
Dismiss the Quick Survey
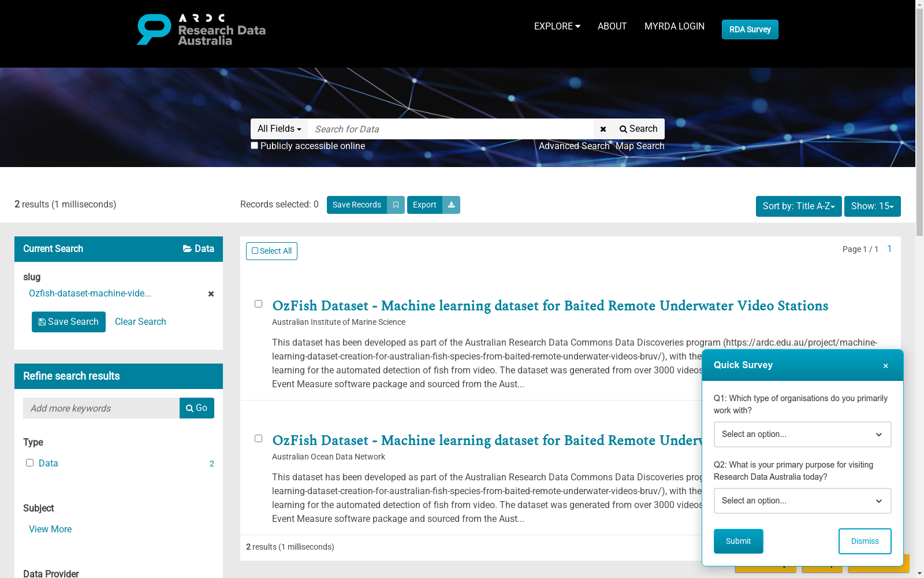[x=865, y=541]
